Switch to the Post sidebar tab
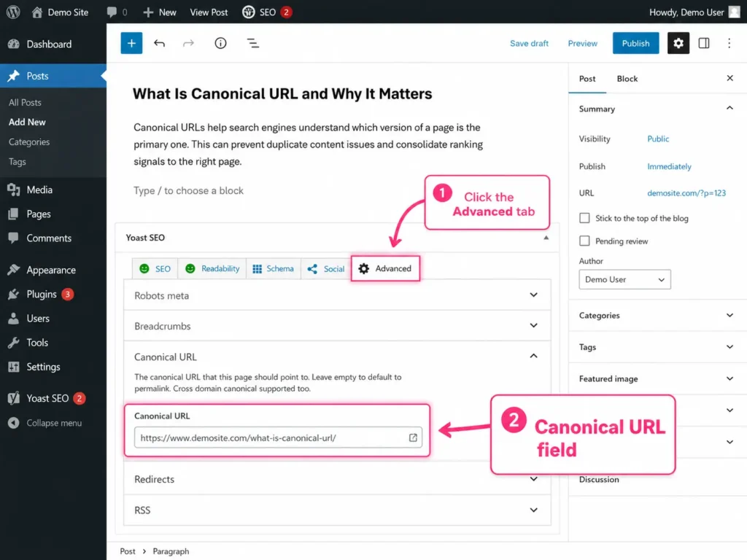This screenshot has height=560, width=747. coord(587,79)
